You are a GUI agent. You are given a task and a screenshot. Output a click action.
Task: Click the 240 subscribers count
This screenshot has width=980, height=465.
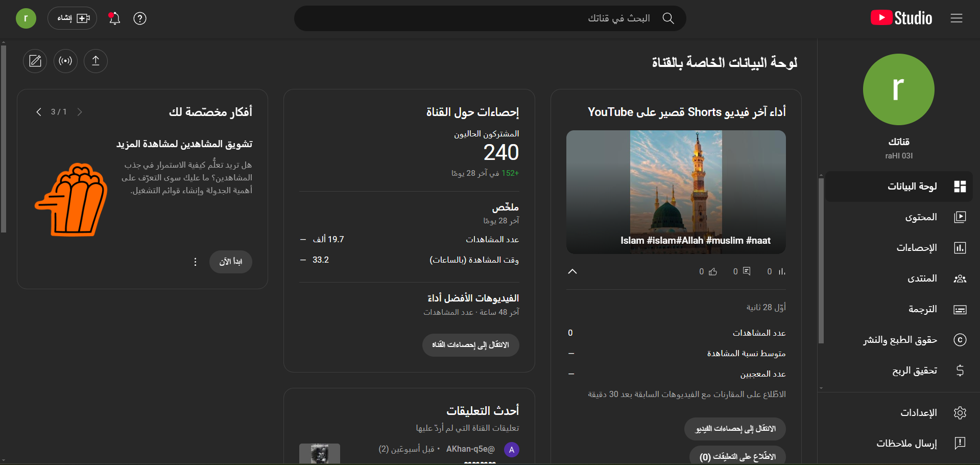click(x=501, y=152)
